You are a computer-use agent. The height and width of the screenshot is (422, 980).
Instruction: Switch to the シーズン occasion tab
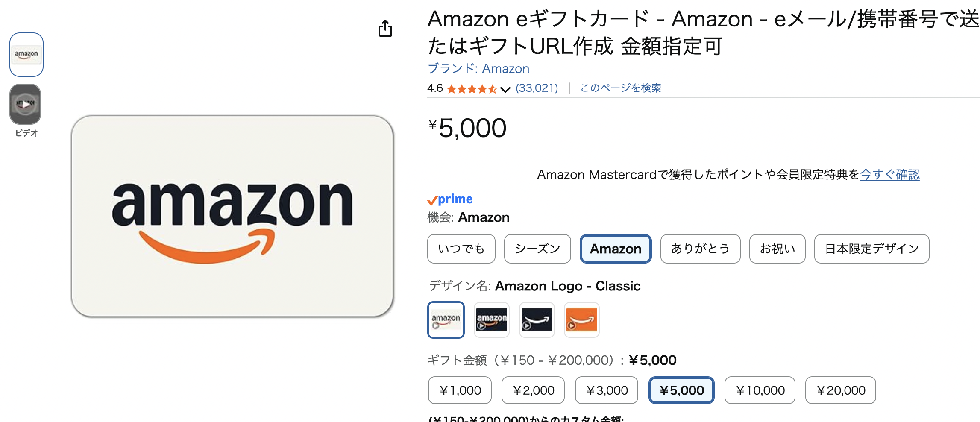[537, 249]
